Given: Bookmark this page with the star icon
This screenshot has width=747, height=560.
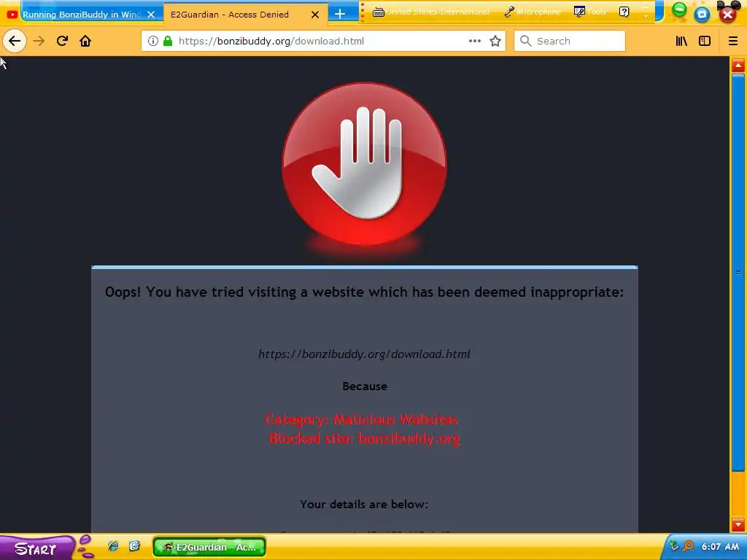Looking at the screenshot, I should pyautogui.click(x=495, y=41).
